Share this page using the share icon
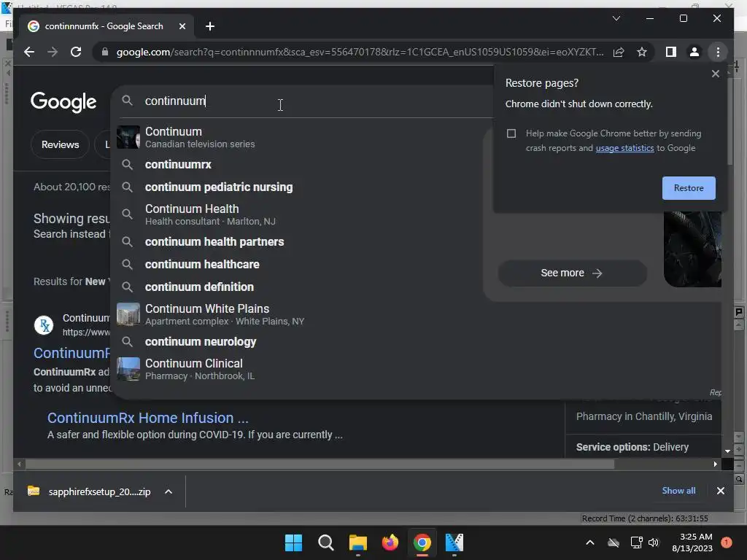The height and width of the screenshot is (560, 747). [x=619, y=52]
